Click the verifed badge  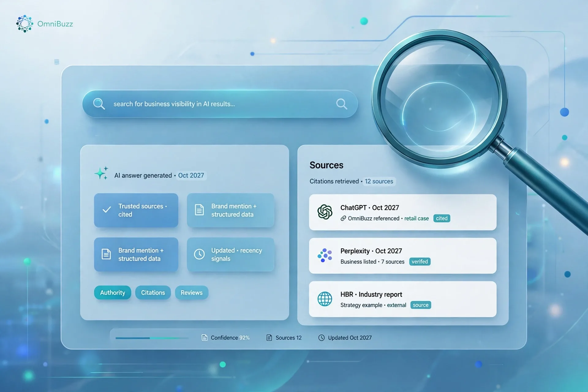420,262
